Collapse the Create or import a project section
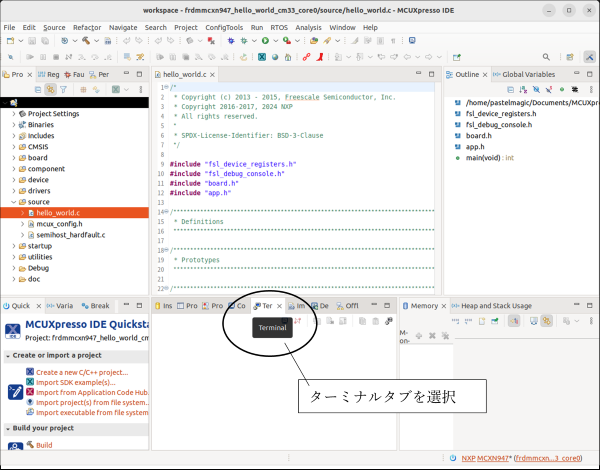Viewport: 600px width, 470px height. [x=9, y=356]
